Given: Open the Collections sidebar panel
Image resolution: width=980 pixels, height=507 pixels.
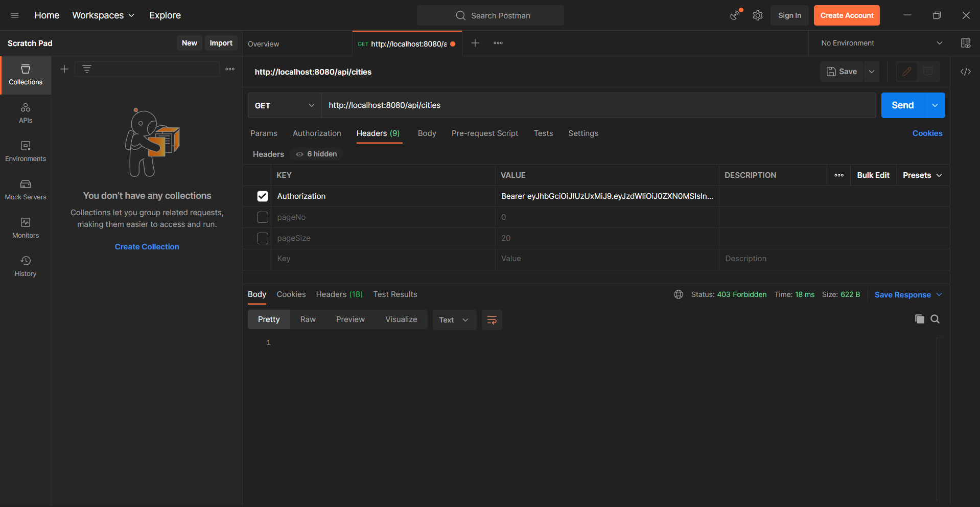Looking at the screenshot, I should (x=26, y=75).
